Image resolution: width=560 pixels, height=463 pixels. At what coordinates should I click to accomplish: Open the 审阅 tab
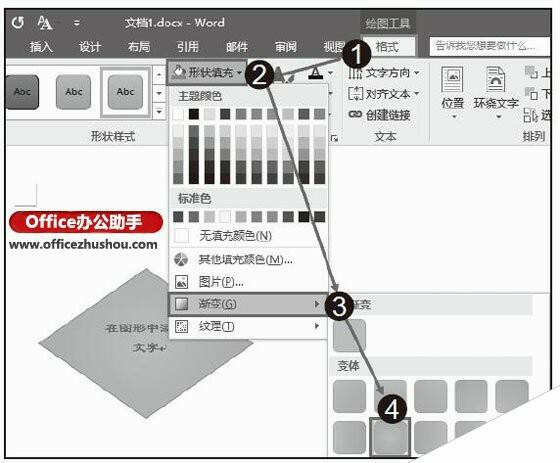pyautogui.click(x=286, y=47)
